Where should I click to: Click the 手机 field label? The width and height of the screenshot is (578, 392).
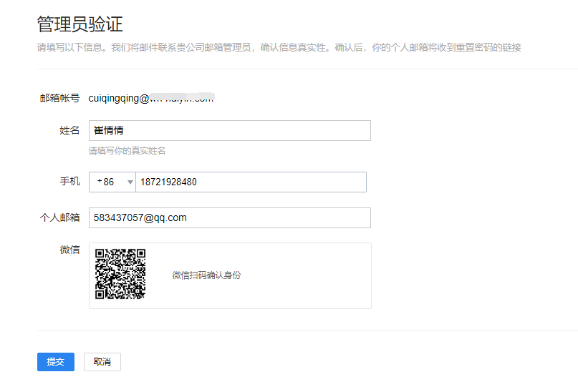coord(69,182)
